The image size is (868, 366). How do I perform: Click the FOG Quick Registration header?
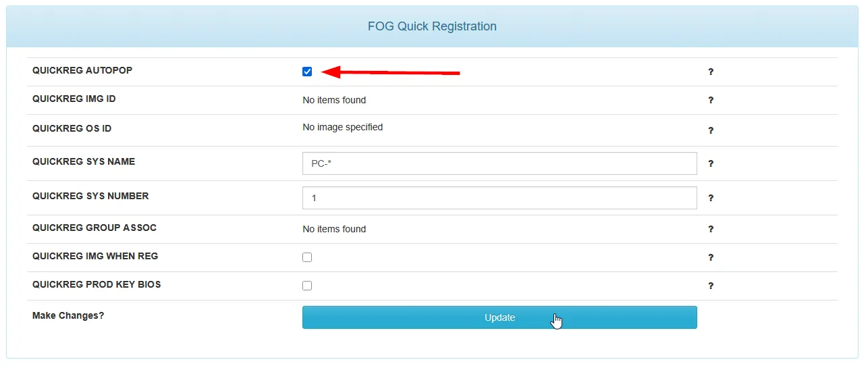click(x=432, y=27)
